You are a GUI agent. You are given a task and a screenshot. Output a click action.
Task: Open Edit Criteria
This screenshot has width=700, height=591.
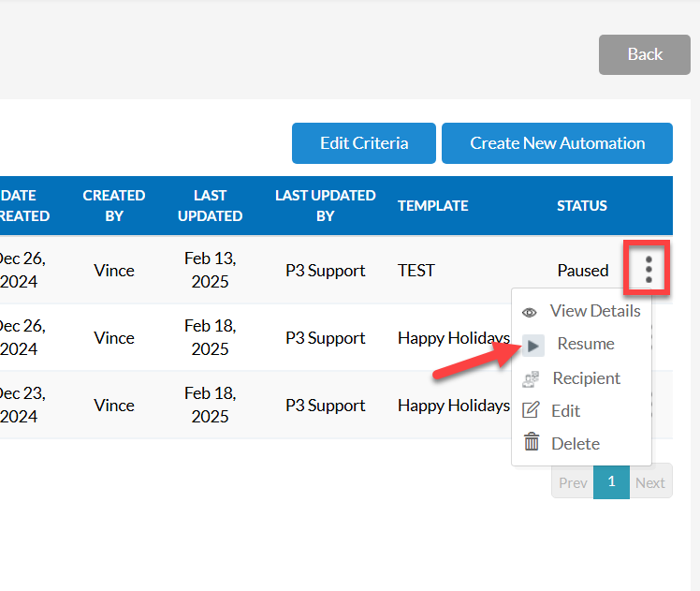pos(363,143)
